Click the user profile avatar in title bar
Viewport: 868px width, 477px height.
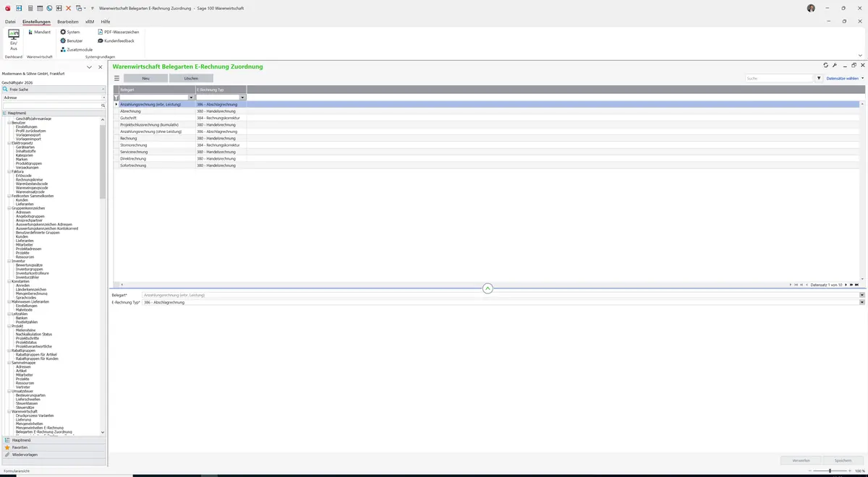811,8
